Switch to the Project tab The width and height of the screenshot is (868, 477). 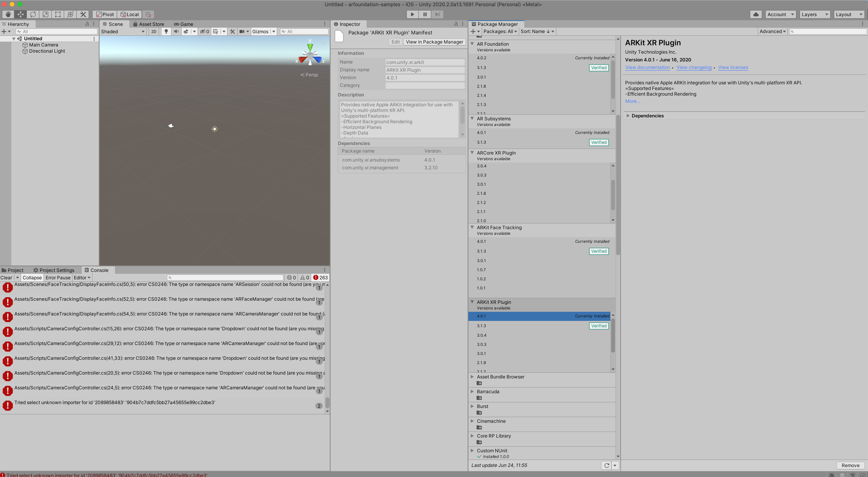pos(15,270)
